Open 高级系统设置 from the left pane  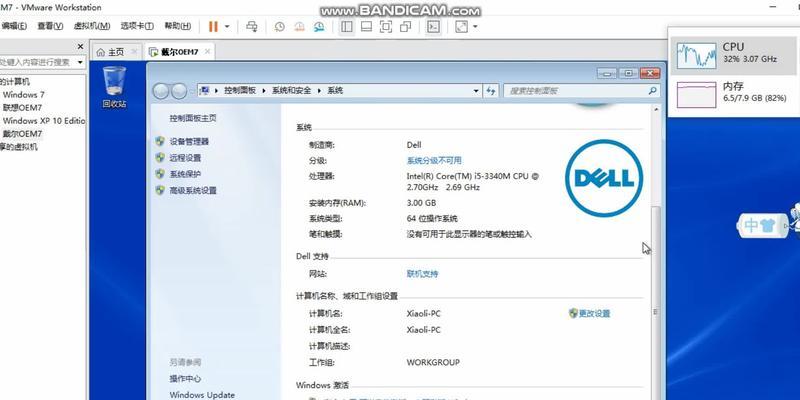click(193, 190)
